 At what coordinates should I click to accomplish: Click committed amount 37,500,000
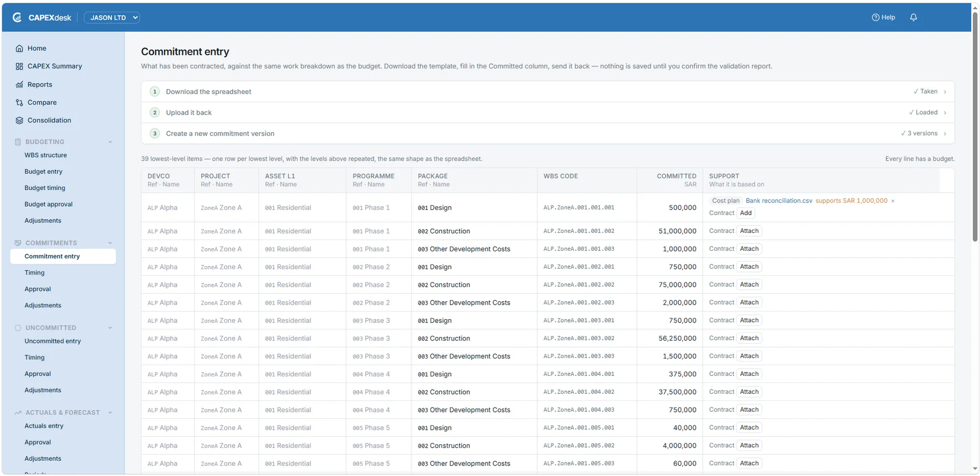(x=677, y=392)
